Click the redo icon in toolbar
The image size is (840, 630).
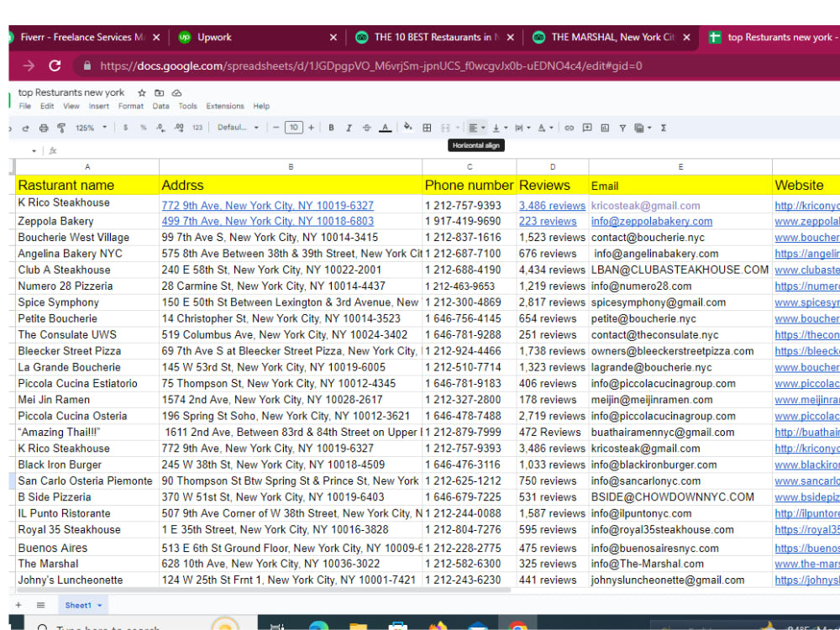tap(26, 128)
